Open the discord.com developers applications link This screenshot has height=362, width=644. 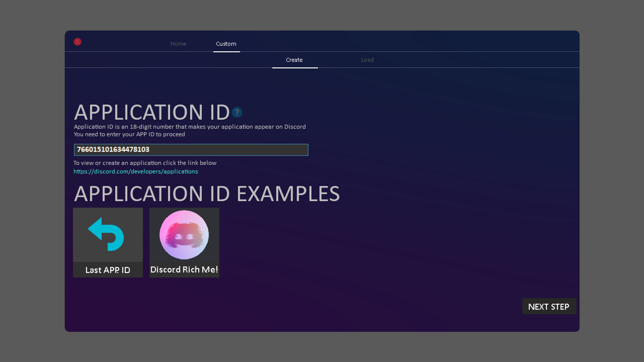(136, 172)
